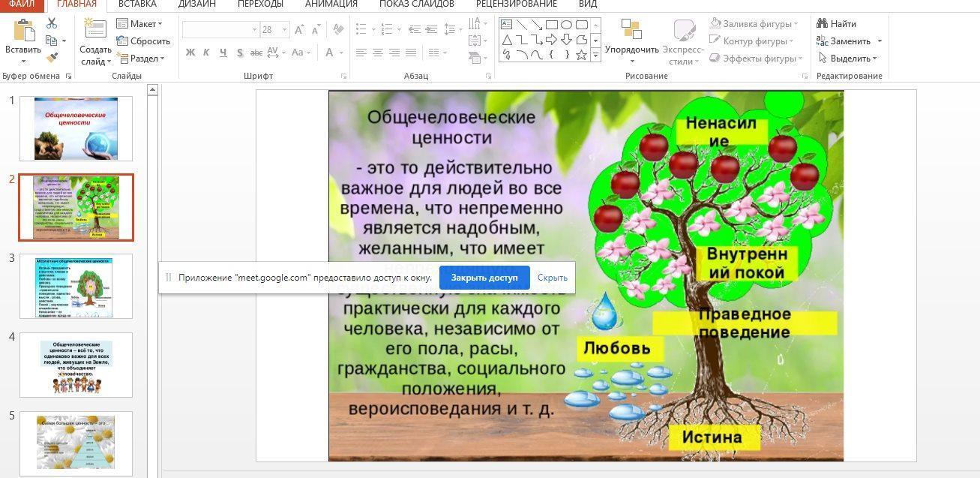The height and width of the screenshot is (478, 980).
Task: Pick the star shape in shapes gallery
Action: [581, 55]
